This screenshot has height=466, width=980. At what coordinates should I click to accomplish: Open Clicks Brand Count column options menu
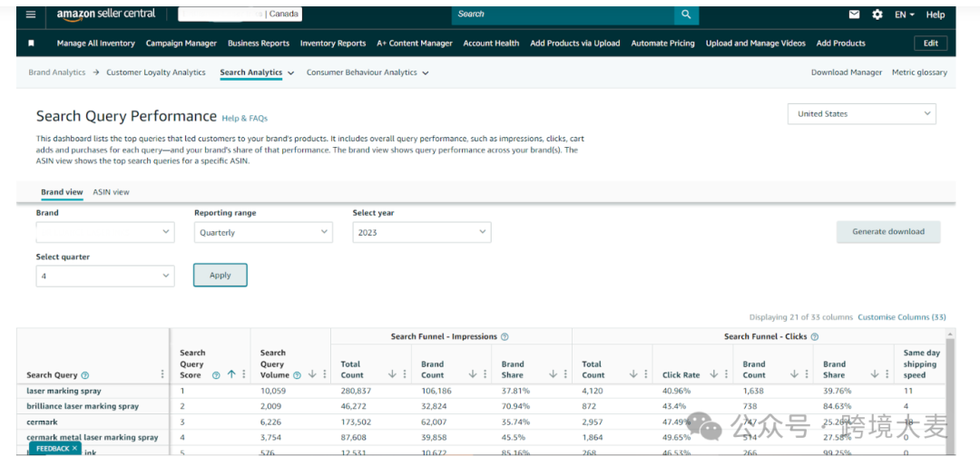click(x=807, y=374)
